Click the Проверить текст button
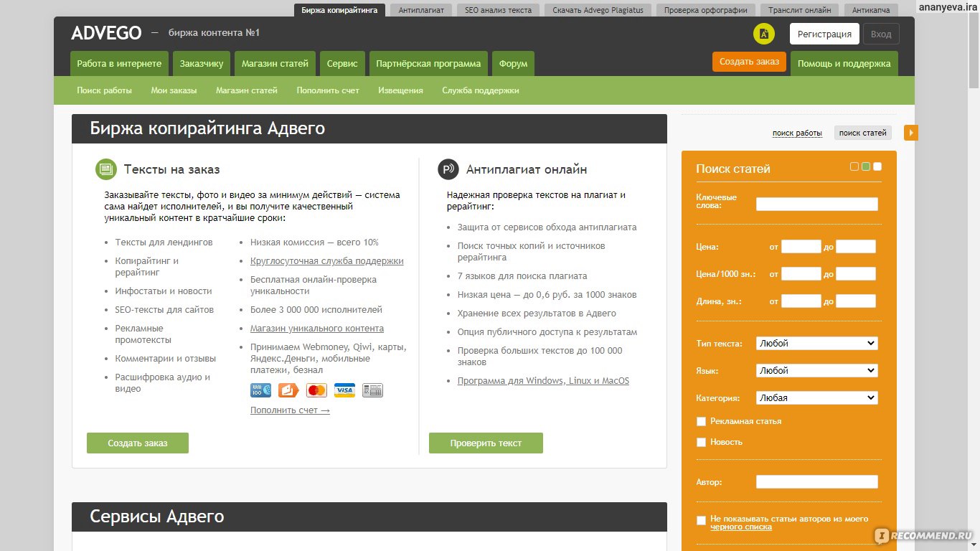This screenshot has height=551, width=980. click(486, 443)
